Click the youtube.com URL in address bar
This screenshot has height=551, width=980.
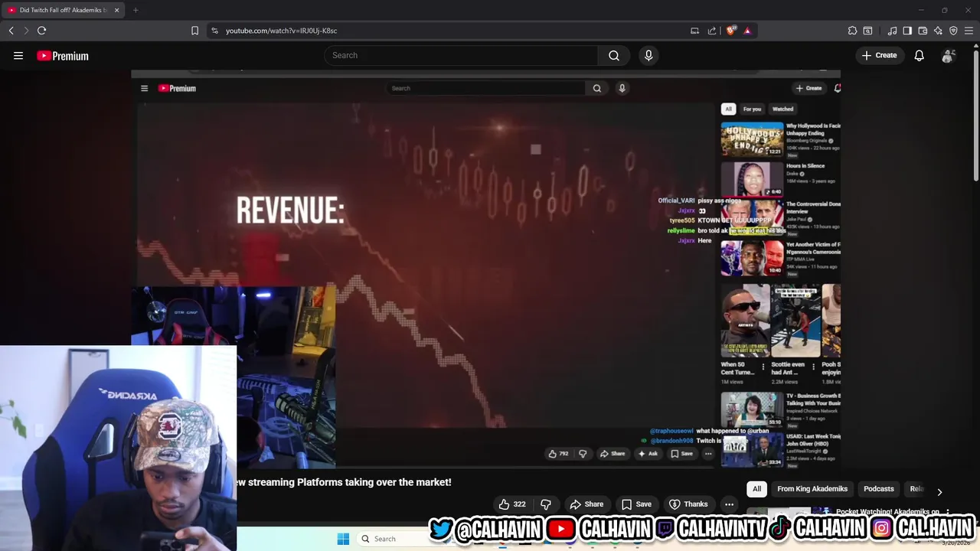coord(281,31)
